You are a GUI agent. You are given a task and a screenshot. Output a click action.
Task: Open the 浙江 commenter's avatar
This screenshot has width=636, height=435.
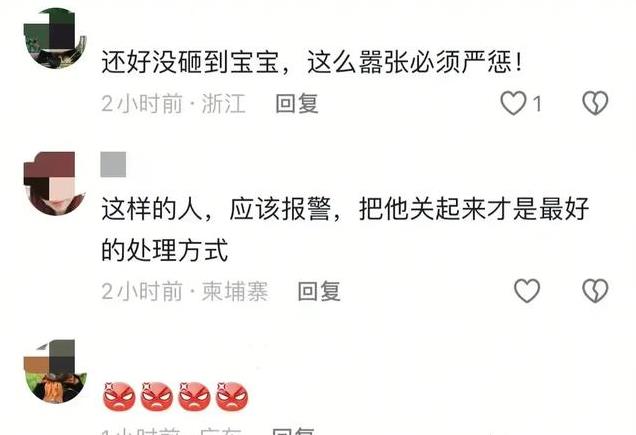point(55,38)
